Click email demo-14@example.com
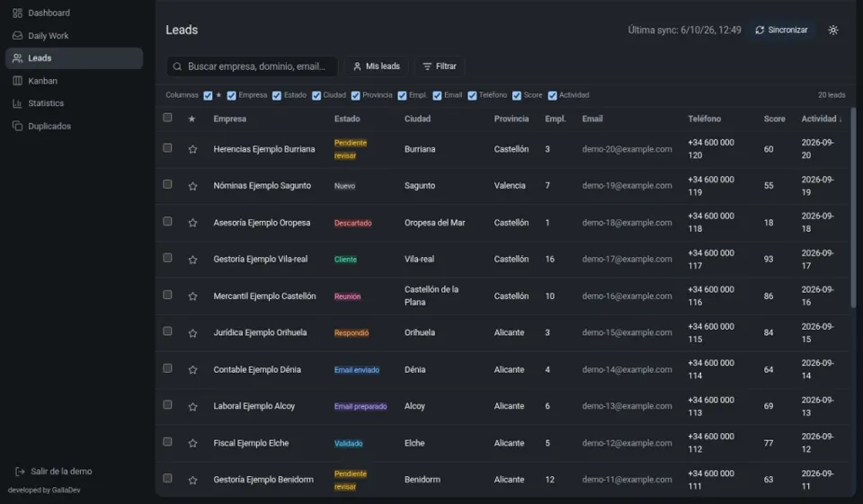This screenshot has width=863, height=504. pyautogui.click(x=627, y=370)
